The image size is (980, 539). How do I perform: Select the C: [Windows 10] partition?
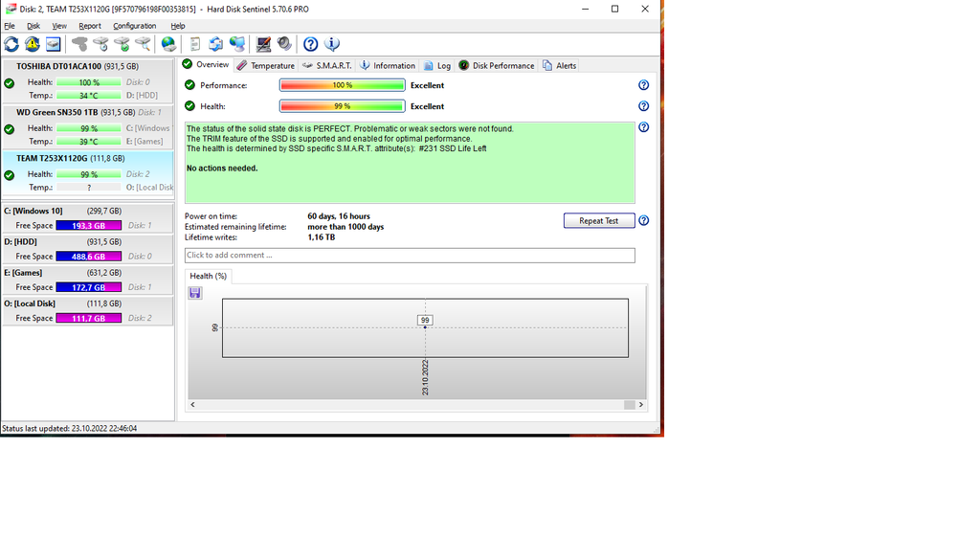click(x=87, y=217)
